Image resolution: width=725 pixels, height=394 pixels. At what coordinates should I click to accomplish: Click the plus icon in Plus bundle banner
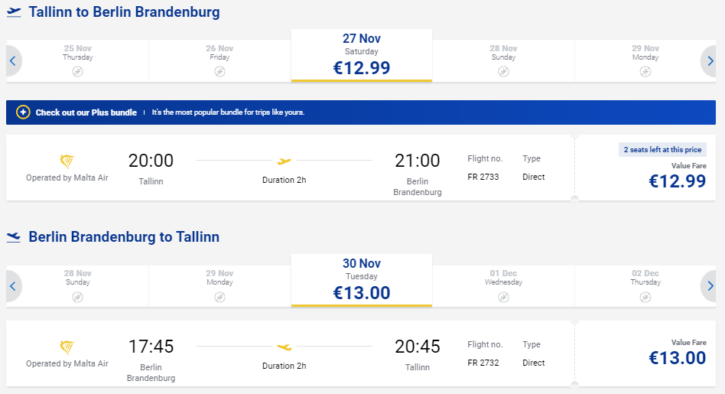[x=23, y=112]
